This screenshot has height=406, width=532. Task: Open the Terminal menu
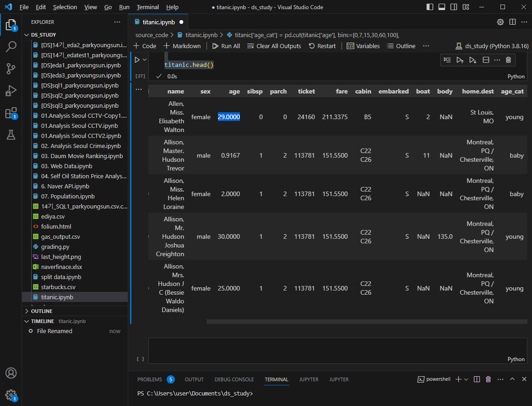(x=147, y=7)
